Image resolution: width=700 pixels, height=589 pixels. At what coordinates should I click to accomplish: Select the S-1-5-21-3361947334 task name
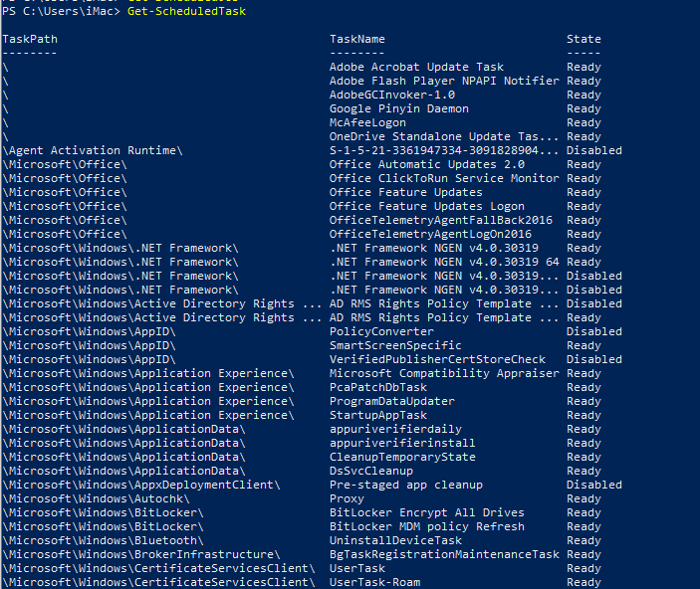(444, 150)
